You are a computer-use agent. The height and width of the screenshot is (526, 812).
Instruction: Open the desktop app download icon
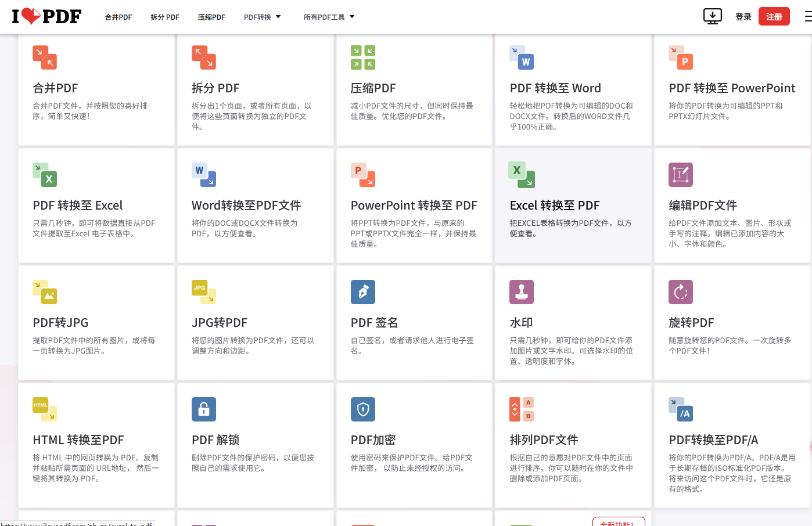(712, 16)
